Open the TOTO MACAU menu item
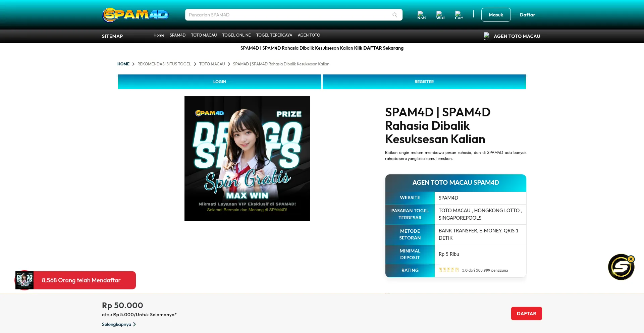The width and height of the screenshot is (644, 333). pyautogui.click(x=204, y=35)
